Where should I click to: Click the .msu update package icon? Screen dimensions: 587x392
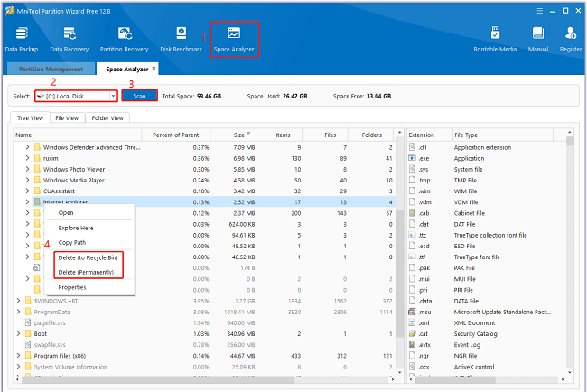tap(412, 312)
